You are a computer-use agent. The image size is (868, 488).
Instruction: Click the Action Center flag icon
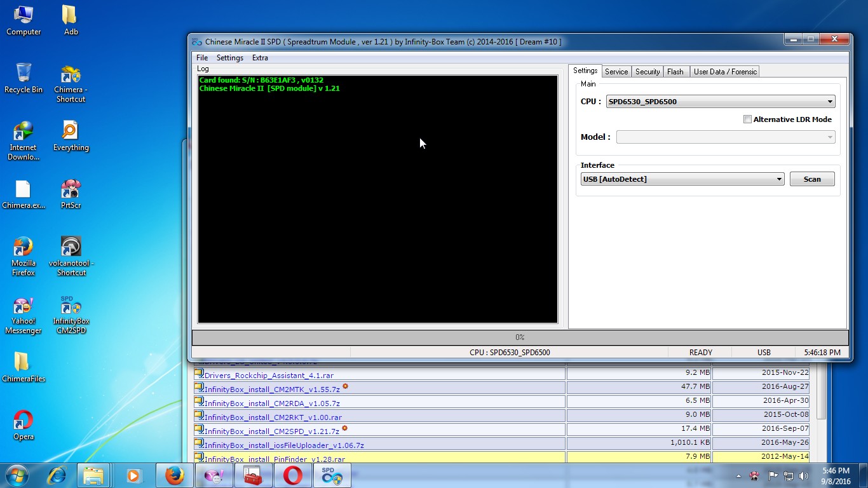[773, 475]
